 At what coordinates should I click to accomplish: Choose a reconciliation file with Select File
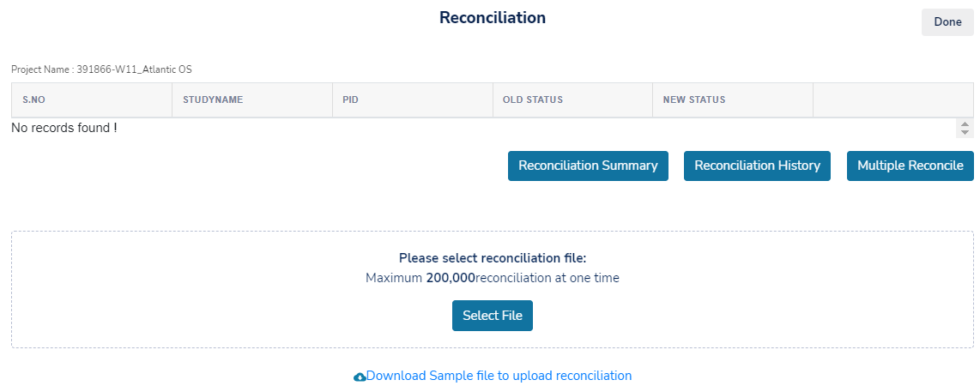pyautogui.click(x=493, y=316)
